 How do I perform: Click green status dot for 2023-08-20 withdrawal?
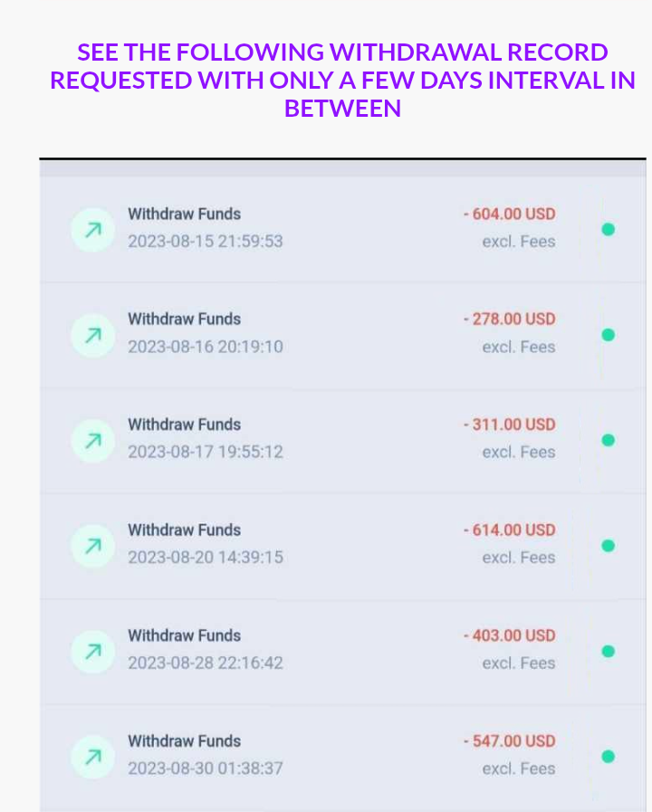608,546
